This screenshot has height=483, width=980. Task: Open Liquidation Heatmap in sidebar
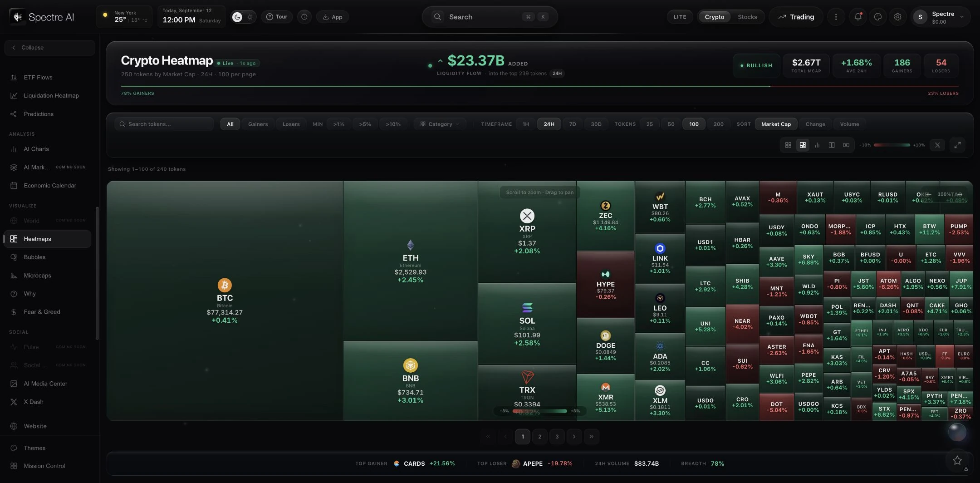[x=48, y=95]
